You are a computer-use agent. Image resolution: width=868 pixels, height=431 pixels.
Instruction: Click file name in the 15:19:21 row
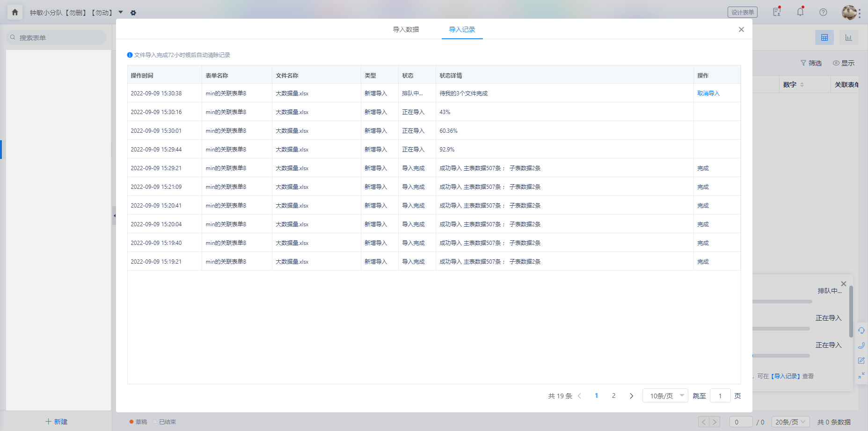[292, 262]
